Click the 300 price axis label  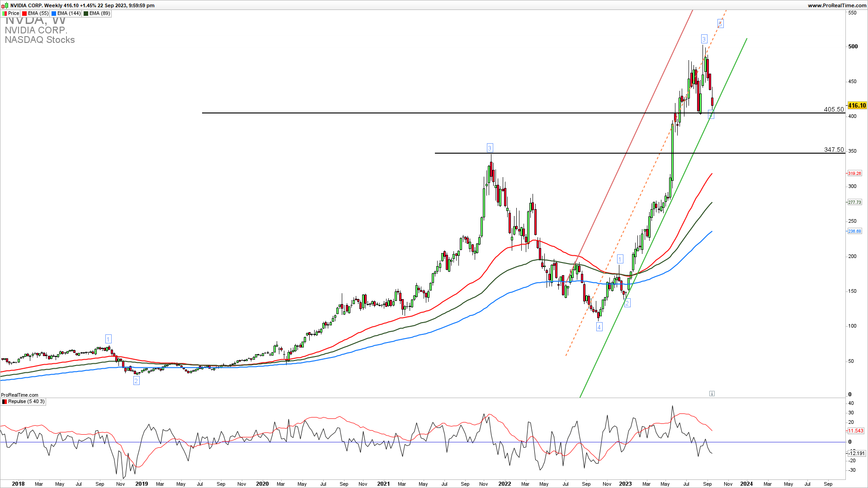coord(852,186)
